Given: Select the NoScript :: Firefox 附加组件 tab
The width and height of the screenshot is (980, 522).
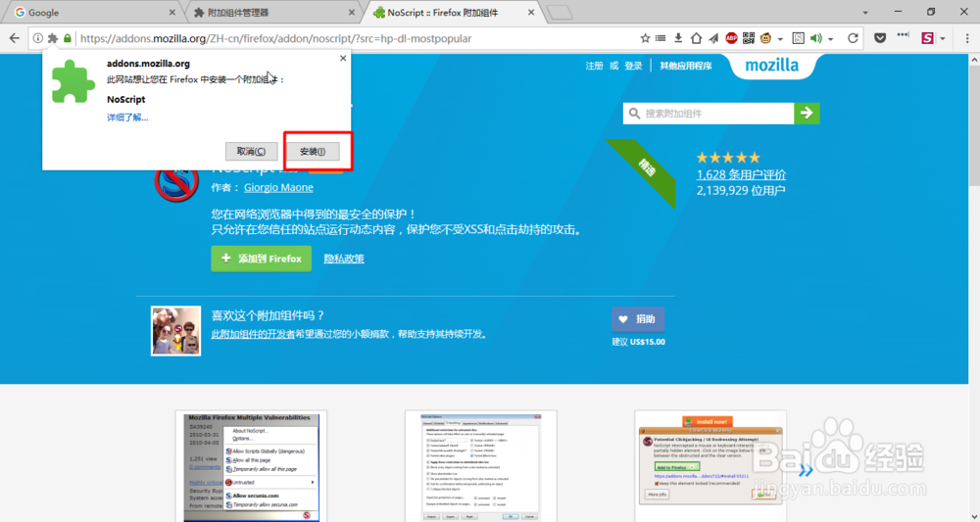Looking at the screenshot, I should [x=453, y=13].
